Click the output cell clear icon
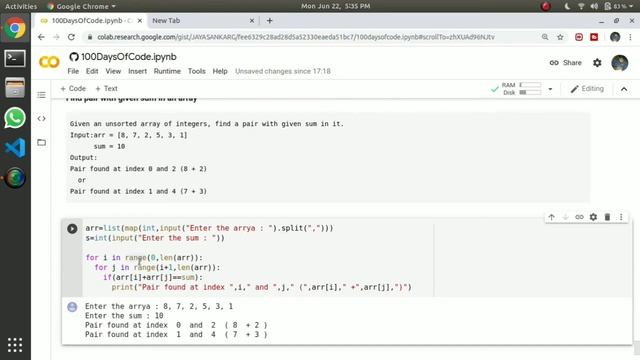Screen dimensions: 640x360 pos(72,307)
